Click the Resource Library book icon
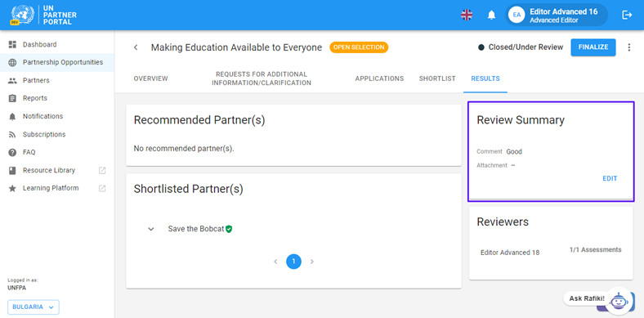Image resolution: width=644 pixels, height=318 pixels. pyautogui.click(x=12, y=170)
